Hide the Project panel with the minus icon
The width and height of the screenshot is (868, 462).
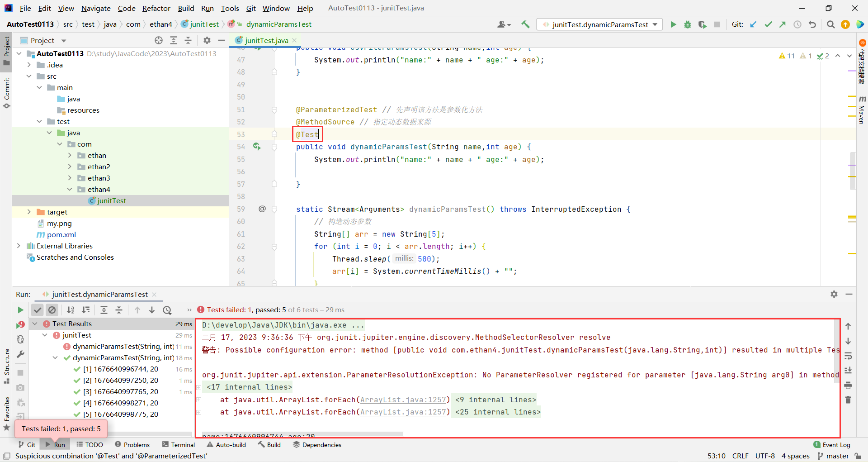[x=222, y=40]
